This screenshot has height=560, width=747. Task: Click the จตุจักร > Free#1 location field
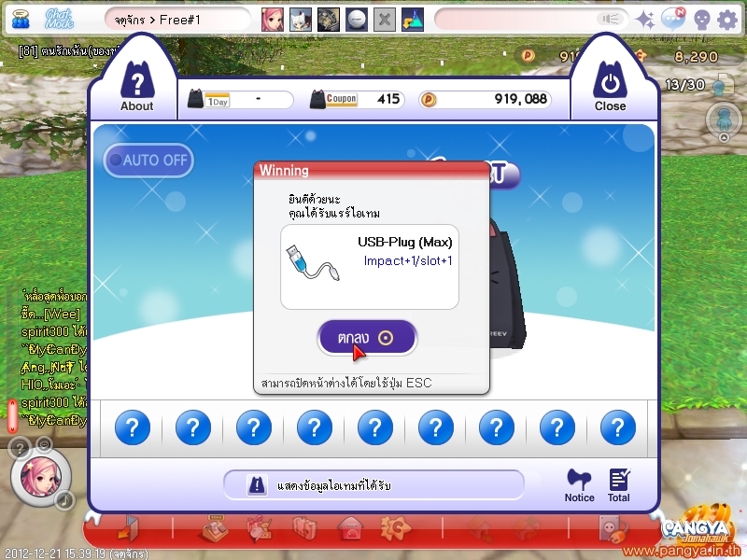click(x=177, y=20)
